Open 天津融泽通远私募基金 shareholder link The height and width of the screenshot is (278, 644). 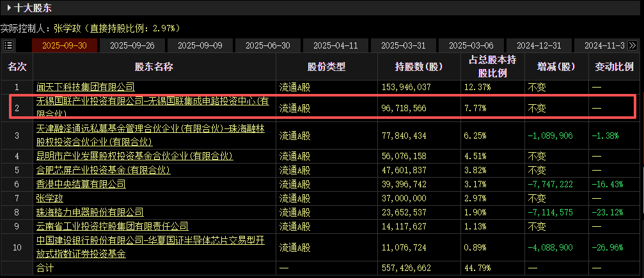point(150,135)
